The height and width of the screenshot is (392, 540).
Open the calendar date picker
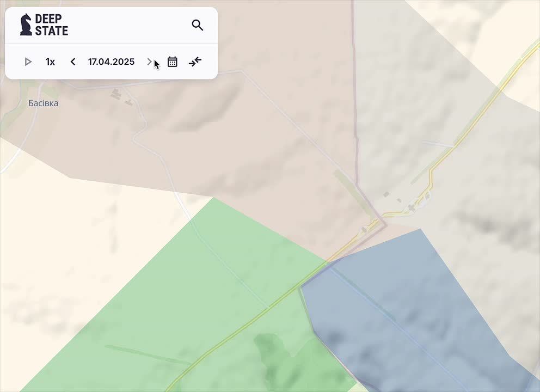[x=173, y=62]
